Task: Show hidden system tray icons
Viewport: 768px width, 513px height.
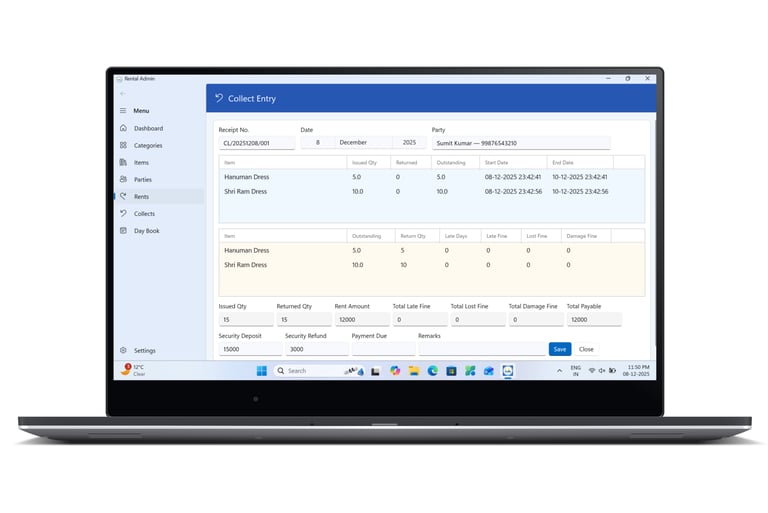Action: pyautogui.click(x=559, y=371)
